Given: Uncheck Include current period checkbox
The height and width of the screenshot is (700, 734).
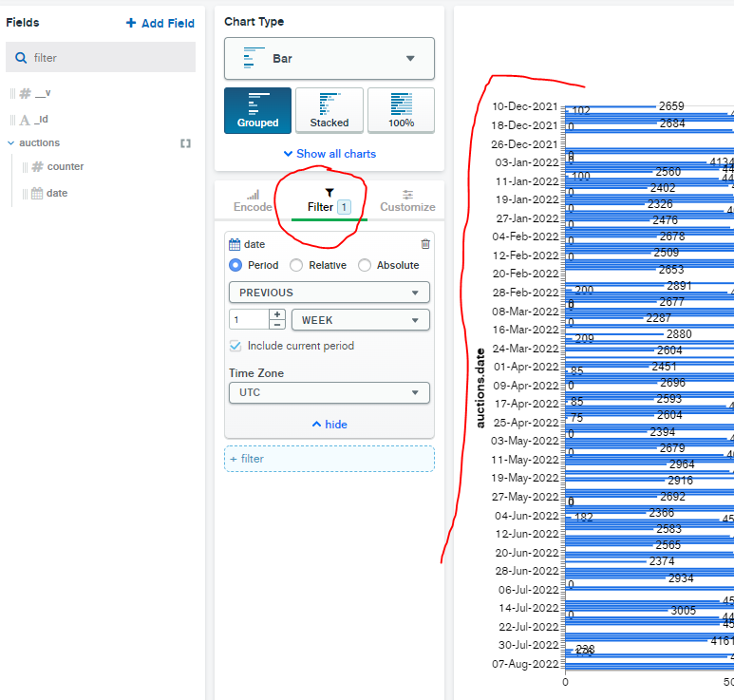Looking at the screenshot, I should (235, 346).
